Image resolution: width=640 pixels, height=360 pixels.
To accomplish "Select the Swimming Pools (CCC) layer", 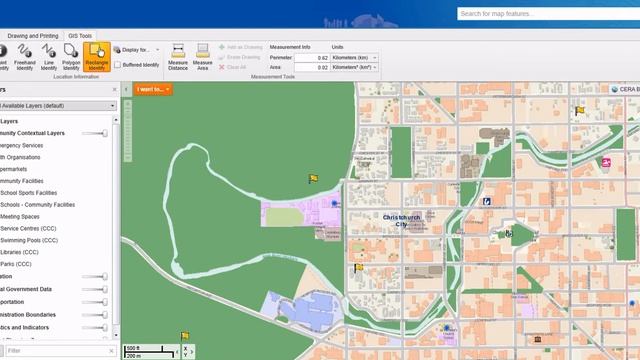I will tap(29, 240).
